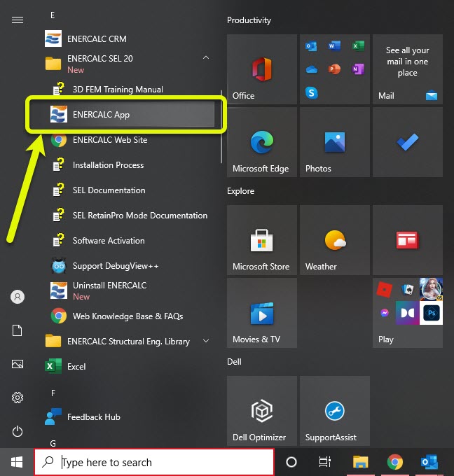Launch the ENERCALC App
This screenshot has height=476, width=454.
point(128,114)
